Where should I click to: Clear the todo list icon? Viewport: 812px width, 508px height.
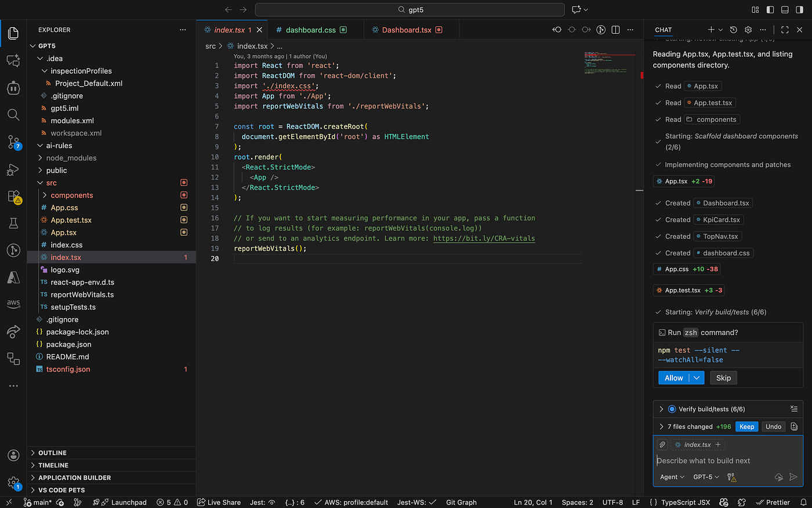pos(794,409)
